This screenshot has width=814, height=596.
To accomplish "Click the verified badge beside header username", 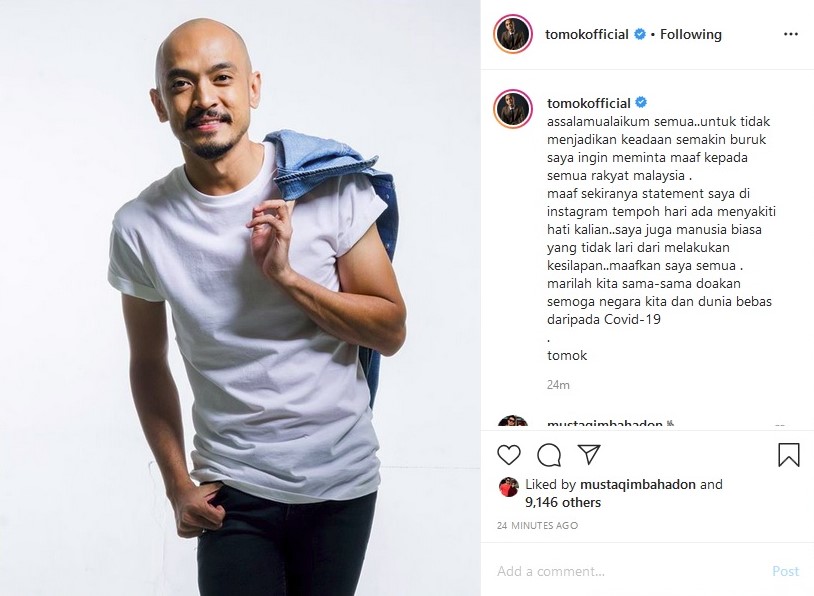I will (640, 34).
